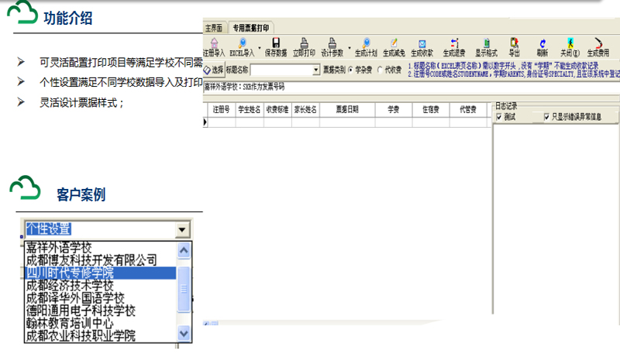Screen dimensions: 620x364
Task: Click the school list scrollbar down arrow
Action: pyautogui.click(x=184, y=333)
